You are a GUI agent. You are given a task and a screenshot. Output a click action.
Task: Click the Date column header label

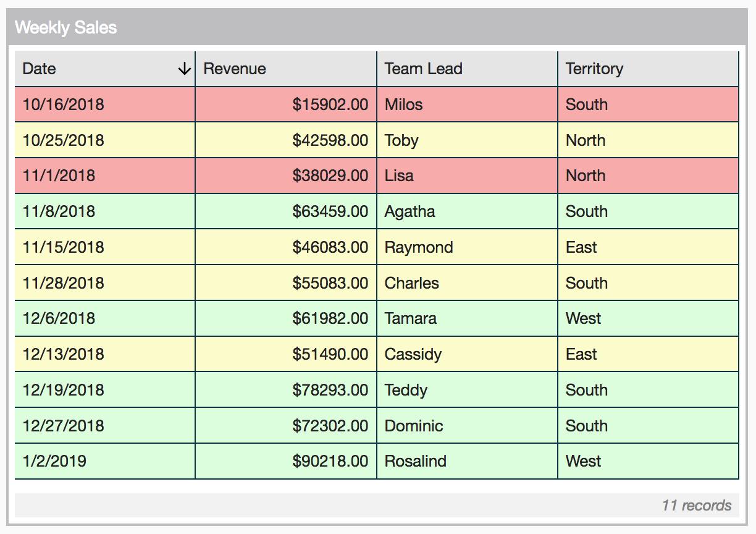coord(40,69)
